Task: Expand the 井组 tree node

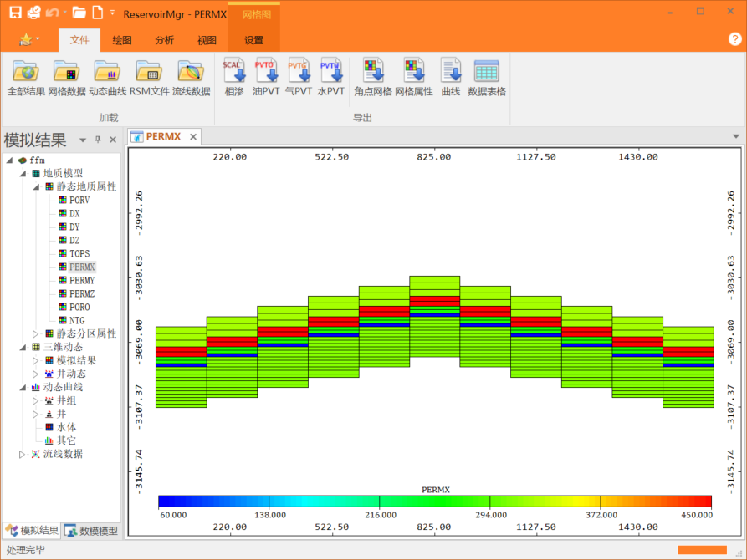Action: click(x=35, y=401)
